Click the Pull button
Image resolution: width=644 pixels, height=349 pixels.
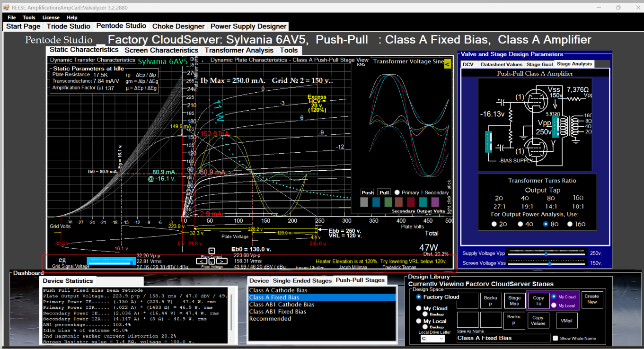pyautogui.click(x=384, y=192)
